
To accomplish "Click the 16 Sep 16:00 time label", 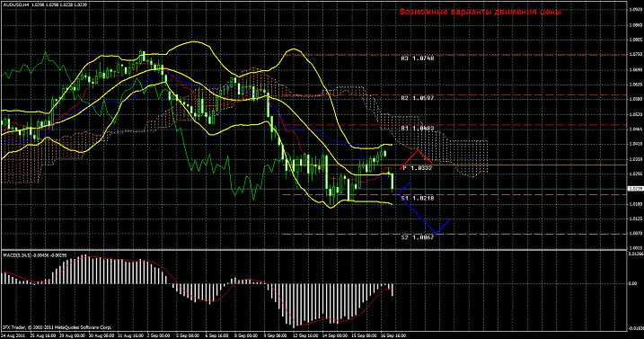I will point(393,336).
